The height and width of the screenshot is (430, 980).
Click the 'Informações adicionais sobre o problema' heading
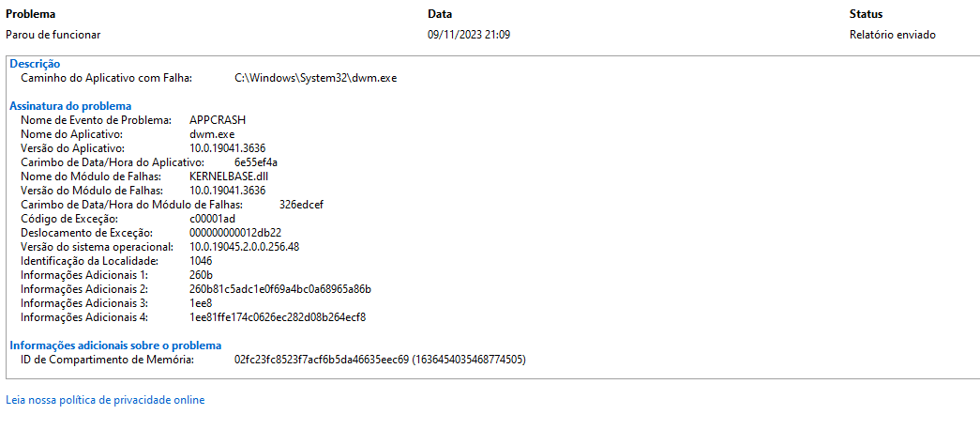(115, 346)
